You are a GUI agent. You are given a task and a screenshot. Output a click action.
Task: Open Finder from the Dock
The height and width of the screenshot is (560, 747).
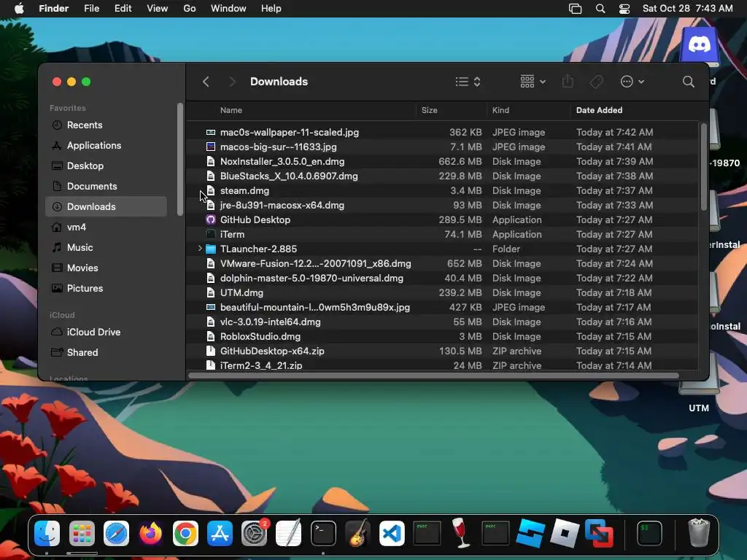47,533
